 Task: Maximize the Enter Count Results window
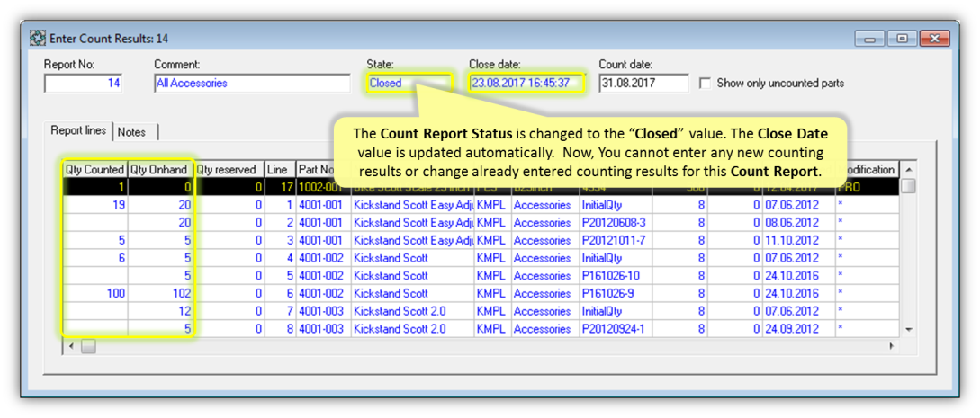coord(902,39)
